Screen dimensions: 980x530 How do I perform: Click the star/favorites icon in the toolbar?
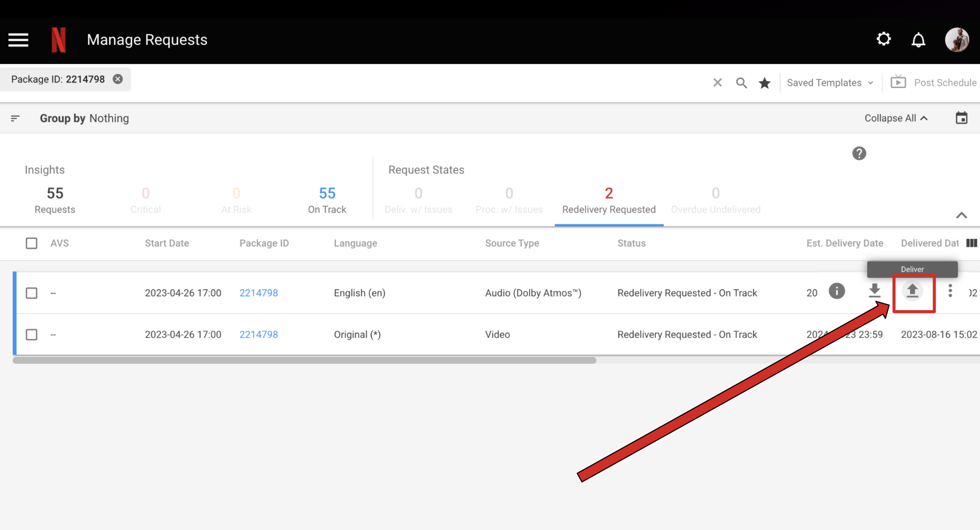click(x=765, y=82)
